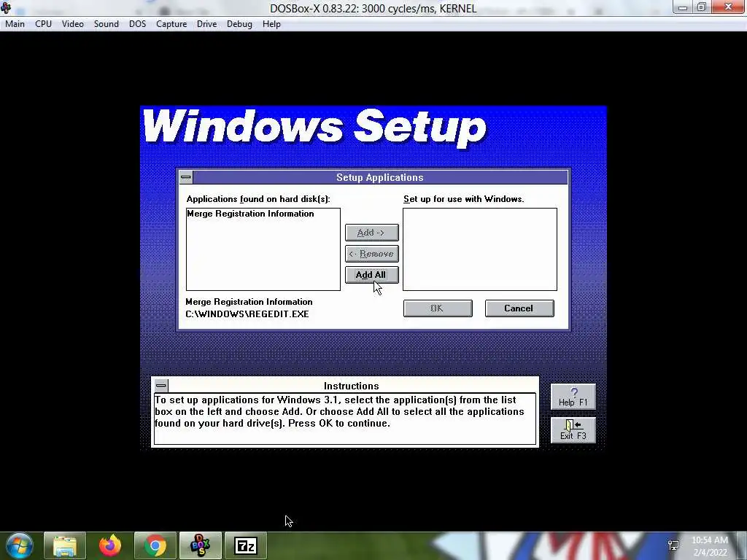Open Firefox from the taskbar
This screenshot has width=747, height=560.
click(x=110, y=545)
